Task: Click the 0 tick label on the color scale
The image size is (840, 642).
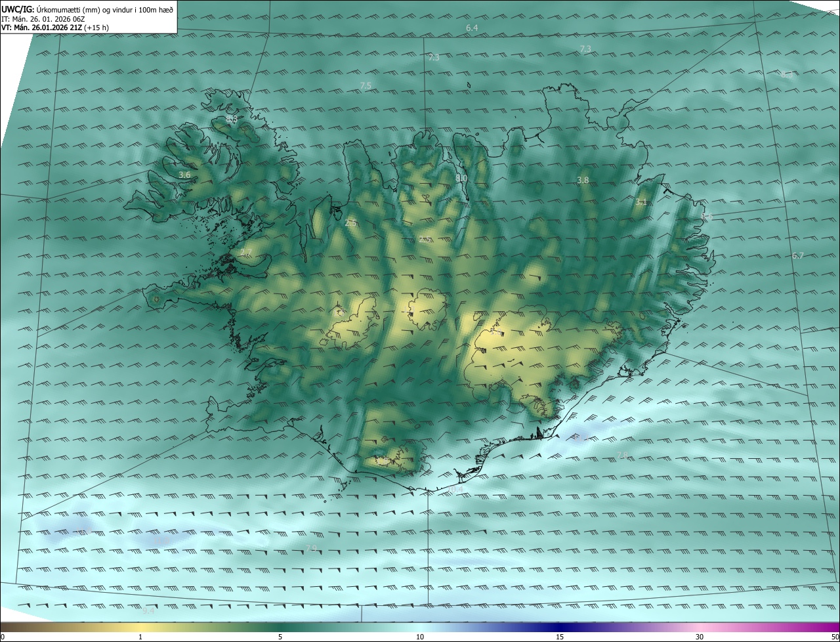Action: click(x=3, y=637)
